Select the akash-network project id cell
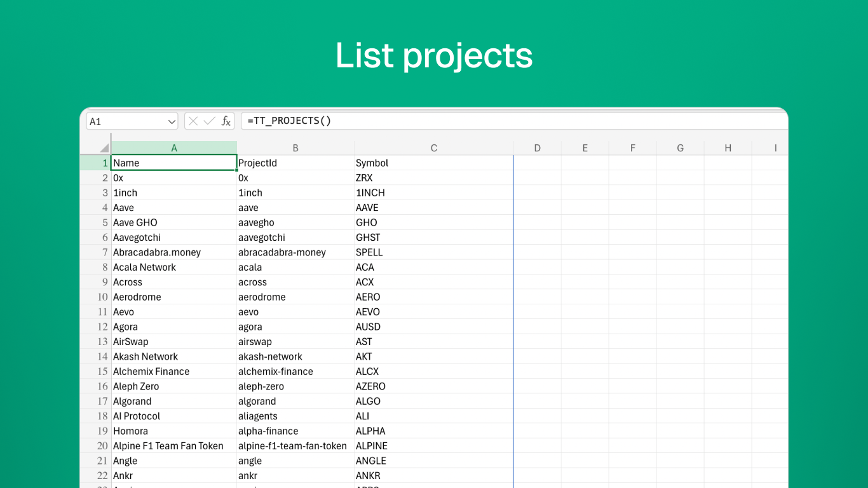This screenshot has height=488, width=868. coord(295,356)
